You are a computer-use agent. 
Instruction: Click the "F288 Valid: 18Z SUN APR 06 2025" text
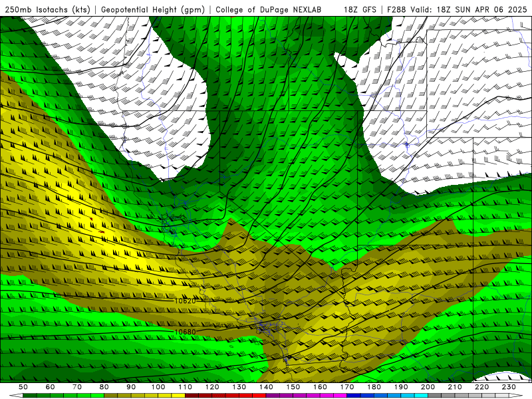point(457,9)
